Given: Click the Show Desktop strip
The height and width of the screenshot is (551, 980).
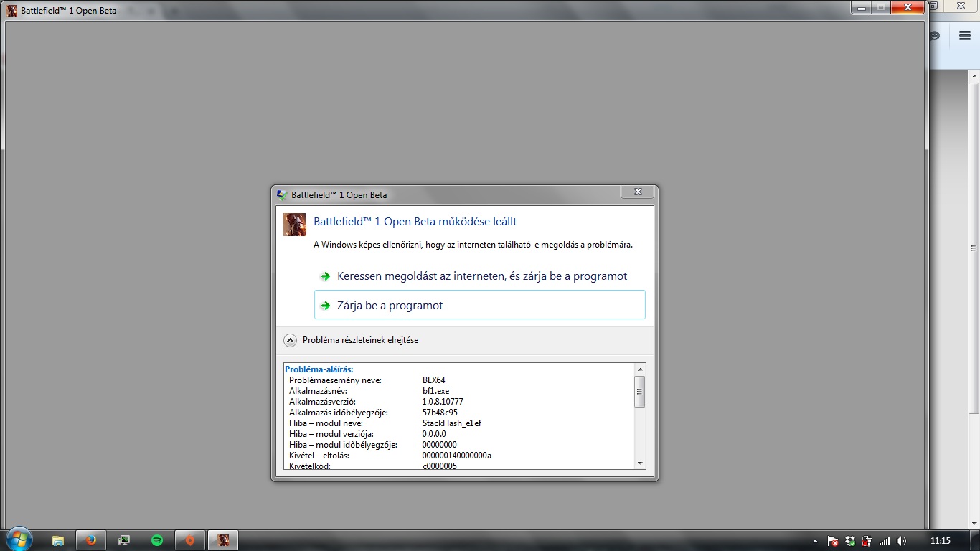Looking at the screenshot, I should click(x=974, y=540).
